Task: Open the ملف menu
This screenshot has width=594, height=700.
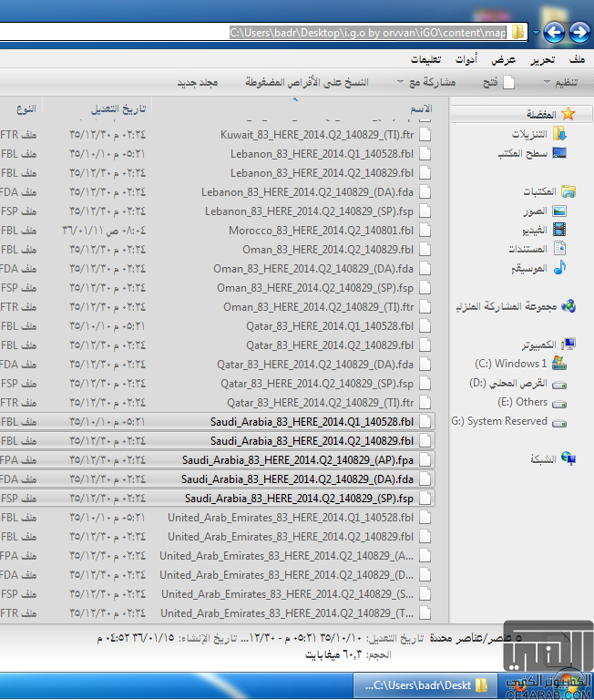Action: pos(577,59)
